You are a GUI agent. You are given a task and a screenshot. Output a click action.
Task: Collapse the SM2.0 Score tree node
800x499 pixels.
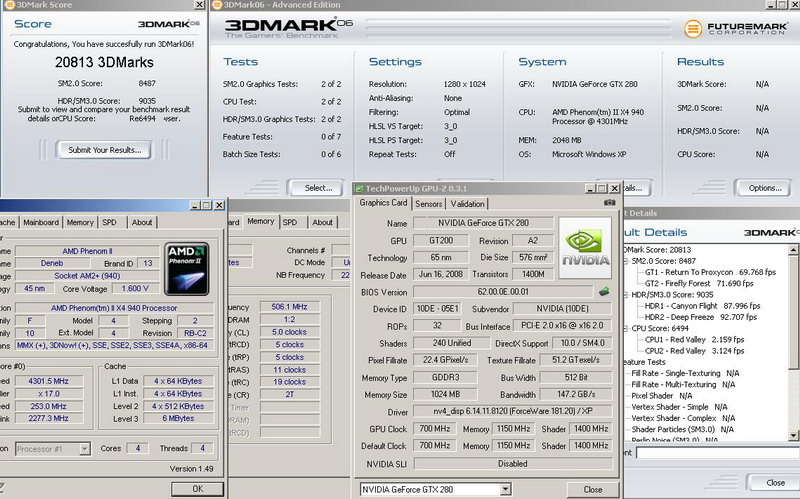point(626,261)
